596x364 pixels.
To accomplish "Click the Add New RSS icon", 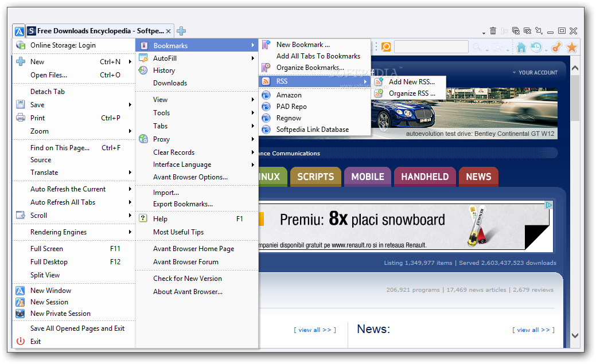I will click(x=379, y=82).
